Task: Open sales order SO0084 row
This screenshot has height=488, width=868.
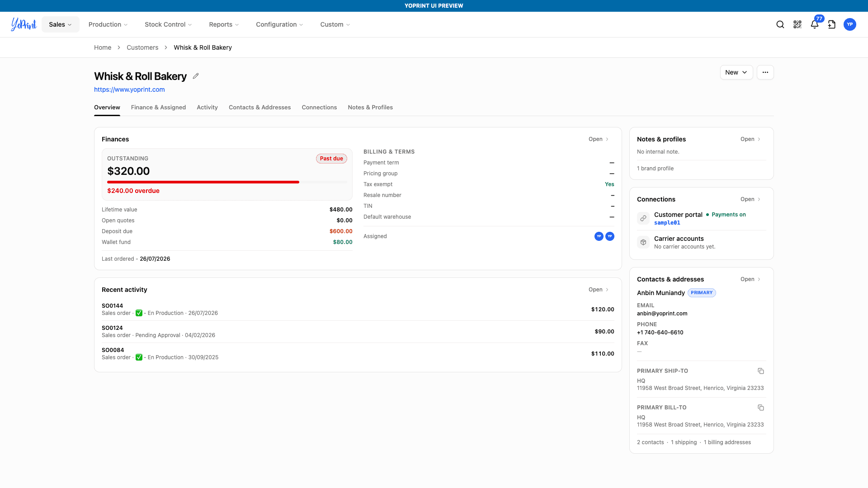Action: pos(358,354)
